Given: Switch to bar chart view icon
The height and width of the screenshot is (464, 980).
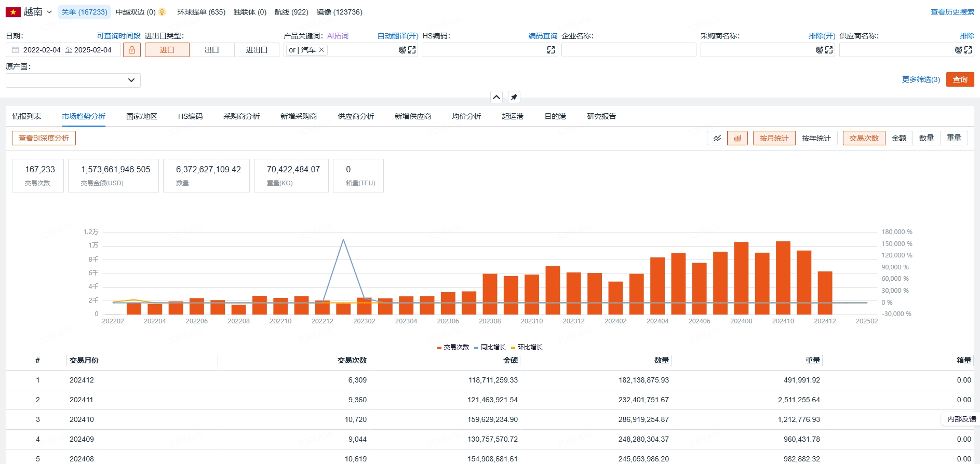Looking at the screenshot, I should [x=737, y=138].
